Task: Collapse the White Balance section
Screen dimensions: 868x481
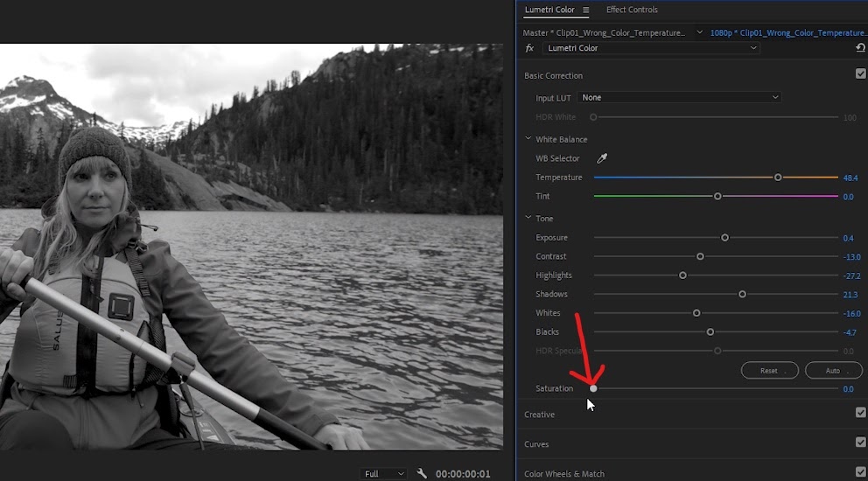Action: [x=528, y=139]
